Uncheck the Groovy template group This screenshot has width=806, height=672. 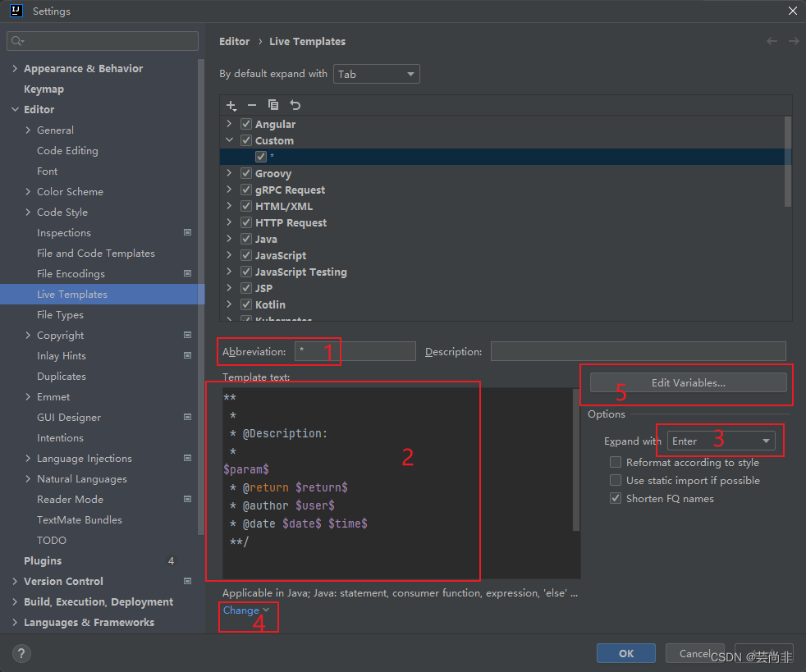pyautogui.click(x=246, y=173)
